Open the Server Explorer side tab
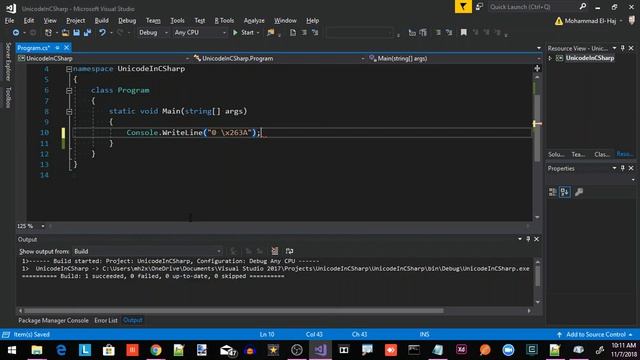Screen dimensions: 640x360 point(8,62)
